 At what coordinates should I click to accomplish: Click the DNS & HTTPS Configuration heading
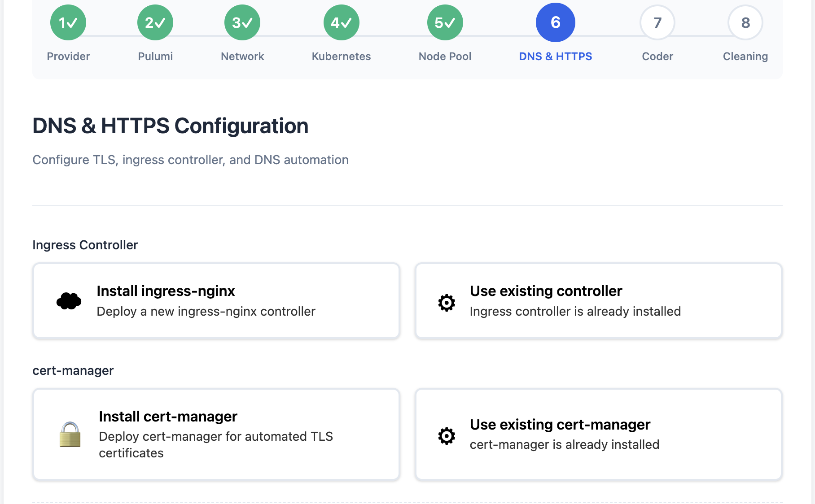click(x=171, y=126)
